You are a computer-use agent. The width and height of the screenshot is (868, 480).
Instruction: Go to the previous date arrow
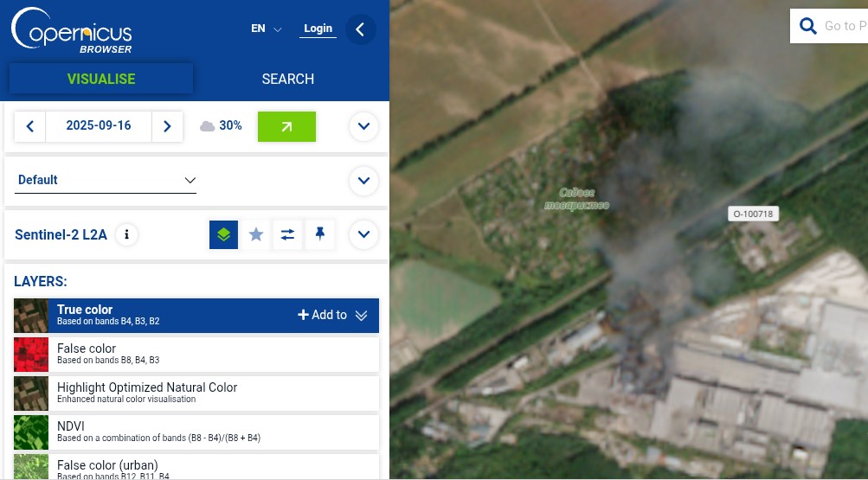click(x=30, y=126)
